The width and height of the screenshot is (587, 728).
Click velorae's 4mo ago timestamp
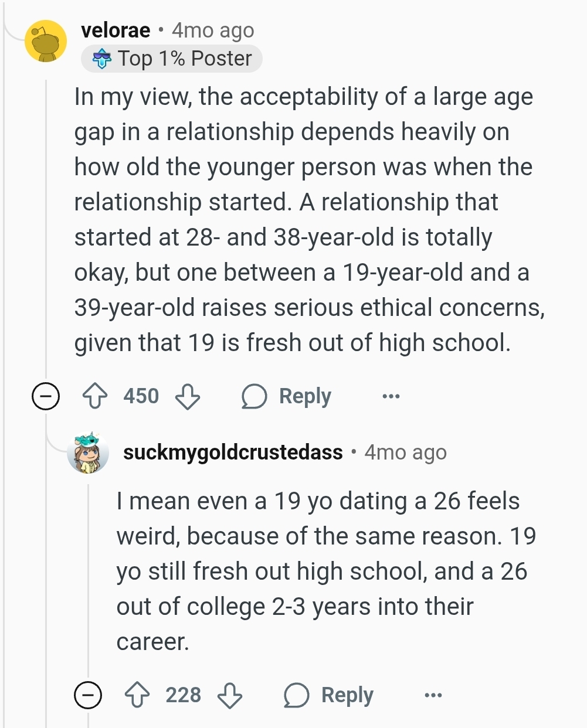pyautogui.click(x=213, y=30)
